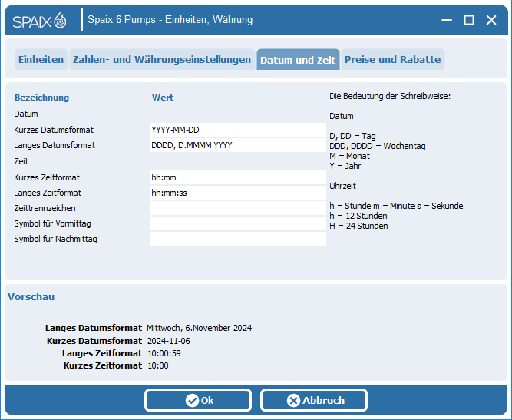Click the Kurzes Zeitformat field hh:mm

[x=238, y=177]
